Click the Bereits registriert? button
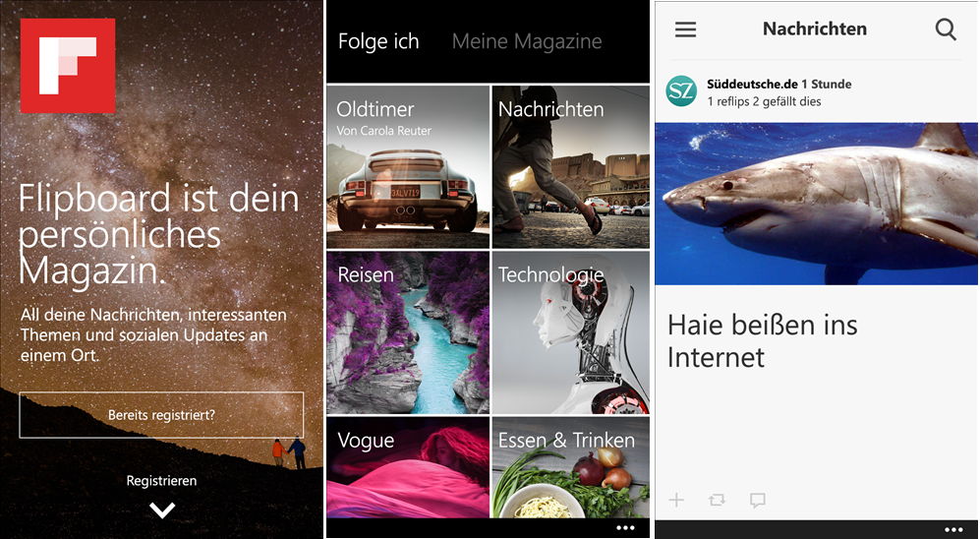 tap(161, 414)
